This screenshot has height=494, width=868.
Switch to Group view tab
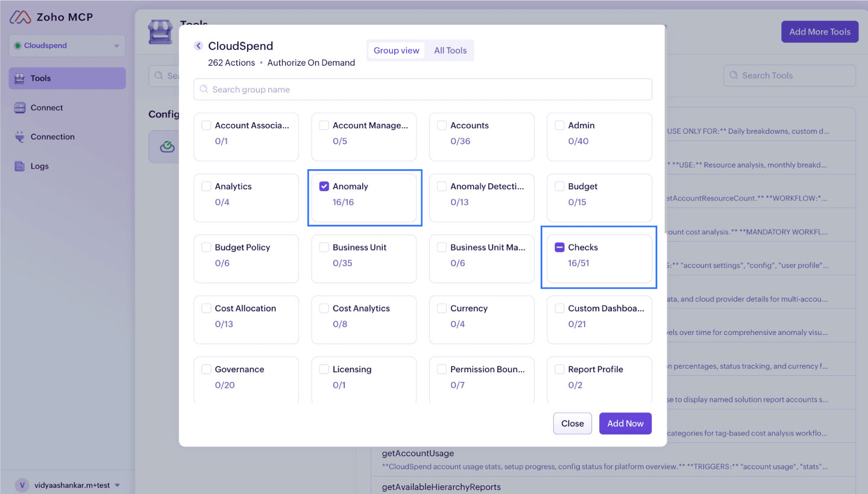tap(396, 51)
